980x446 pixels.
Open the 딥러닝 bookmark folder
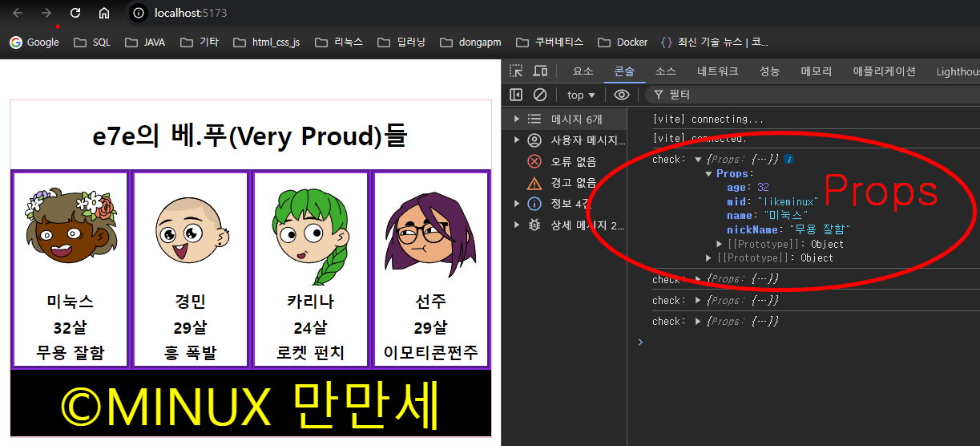[x=401, y=43]
